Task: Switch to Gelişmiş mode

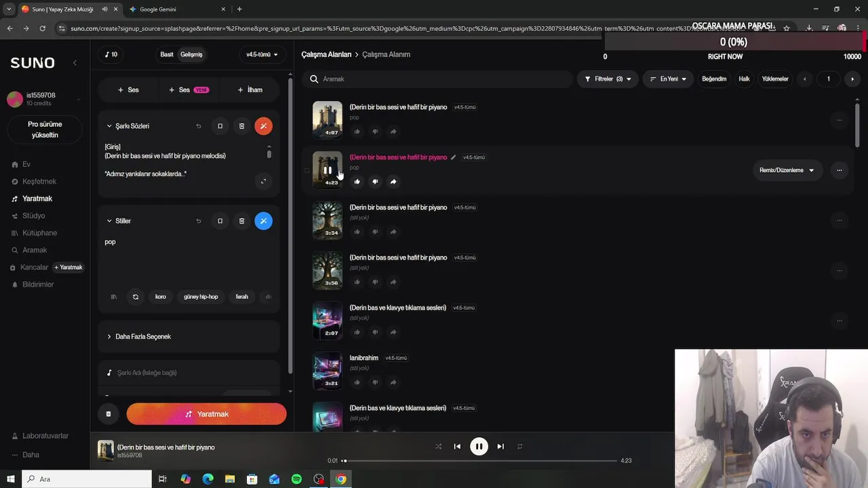Action: (191, 54)
